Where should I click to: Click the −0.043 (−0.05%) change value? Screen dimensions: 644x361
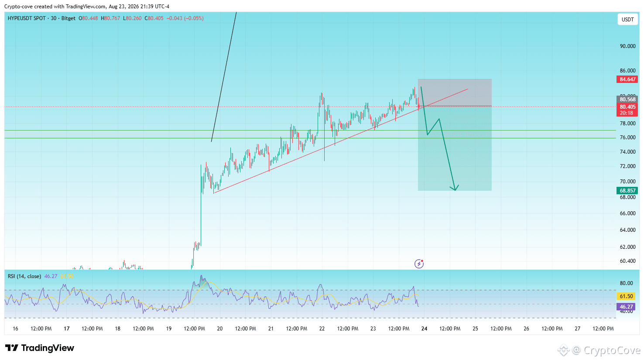pyautogui.click(x=185, y=18)
